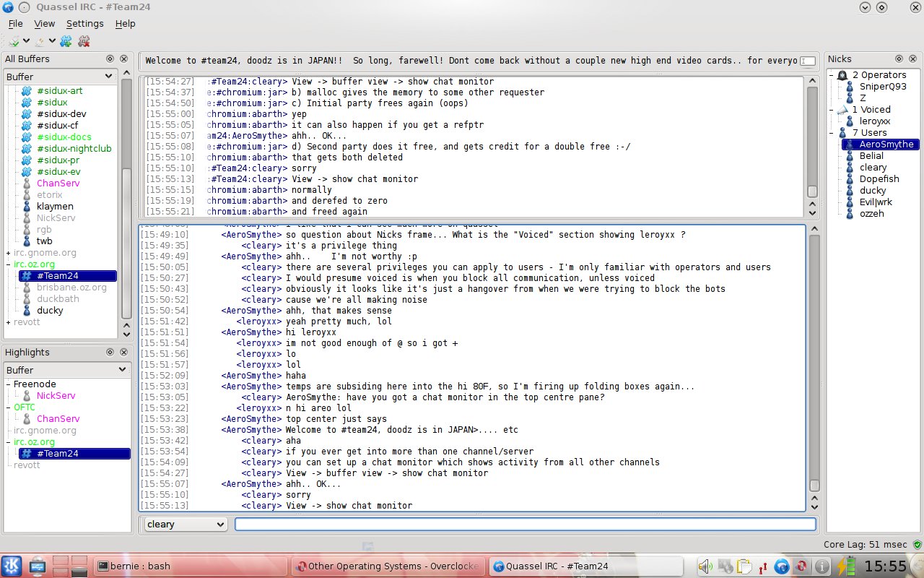This screenshot has width=924, height=578.
Task: Select #Team24 in All Buffers panel
Action: [x=68, y=276]
